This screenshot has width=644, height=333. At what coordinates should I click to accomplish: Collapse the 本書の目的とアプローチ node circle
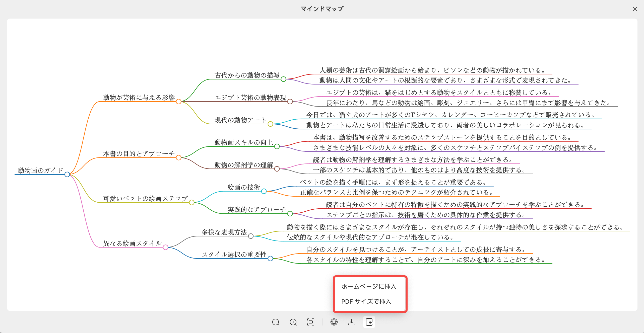178,158
